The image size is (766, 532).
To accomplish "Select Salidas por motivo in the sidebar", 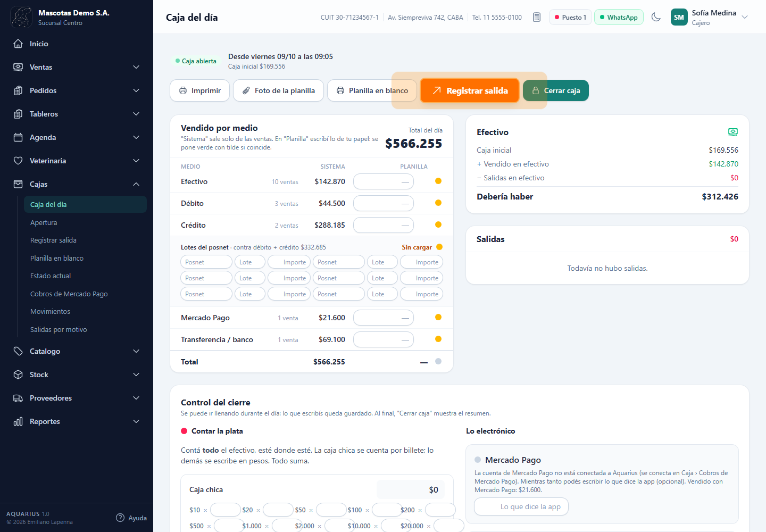I will (59, 329).
